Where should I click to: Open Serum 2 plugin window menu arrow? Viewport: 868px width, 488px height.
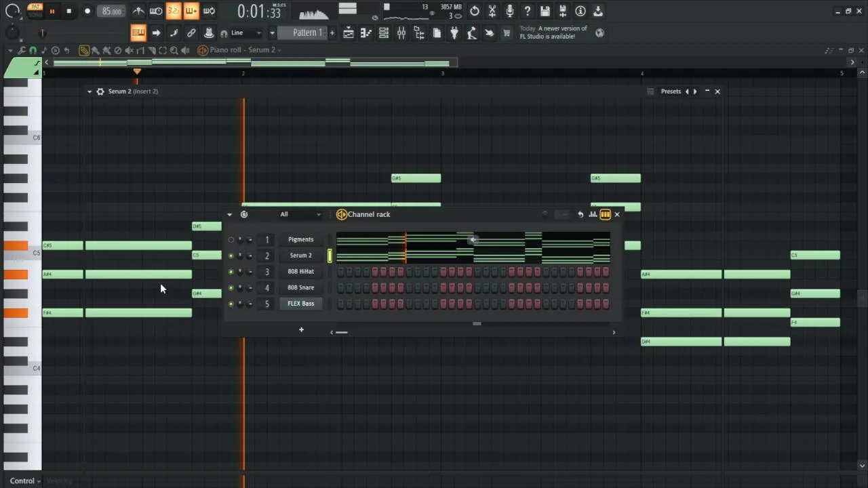pyautogui.click(x=89, y=91)
